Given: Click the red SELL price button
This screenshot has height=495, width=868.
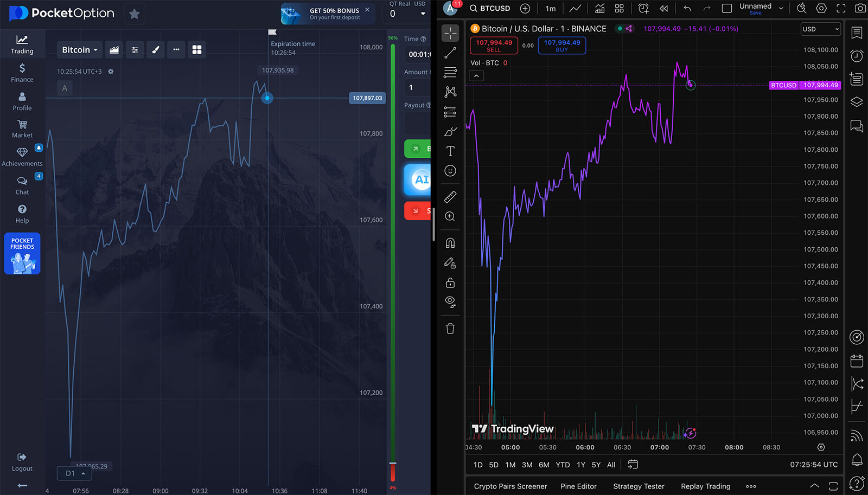Looking at the screenshot, I should click(494, 46).
